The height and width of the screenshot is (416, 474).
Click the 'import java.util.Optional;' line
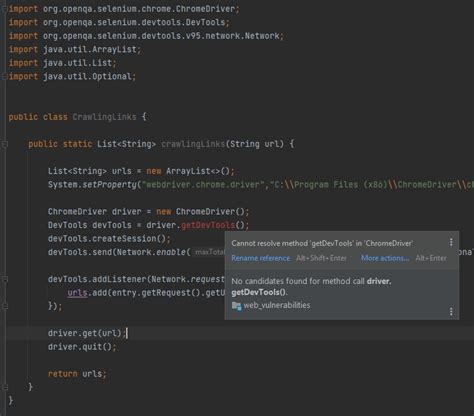[x=72, y=76]
